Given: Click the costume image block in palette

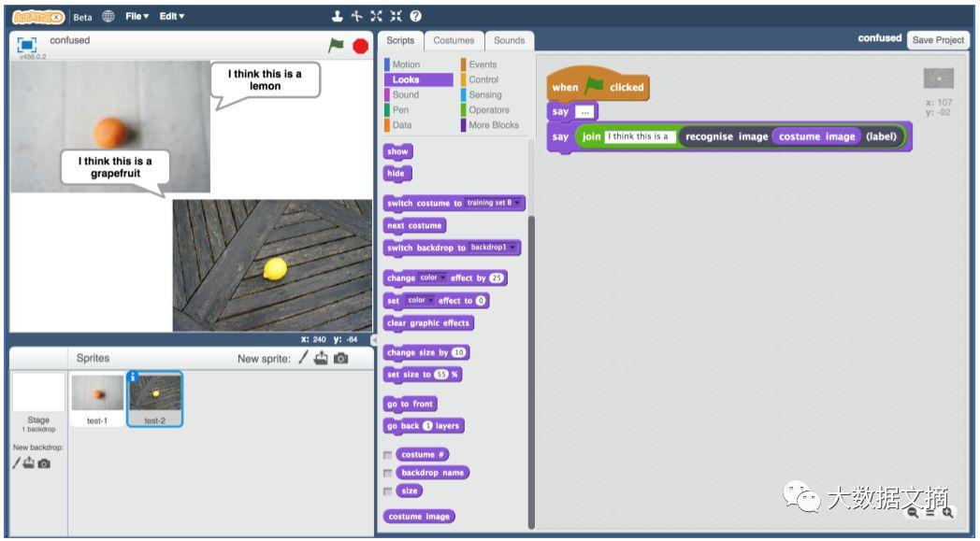Looking at the screenshot, I should [419, 517].
